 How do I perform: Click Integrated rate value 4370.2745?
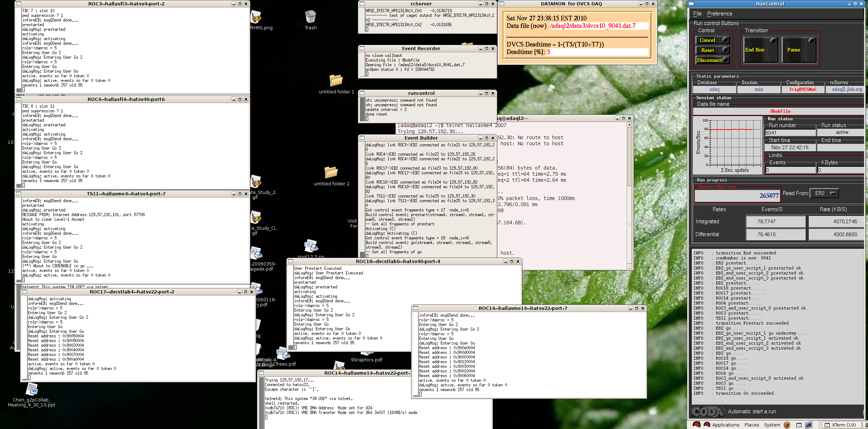[x=836, y=221]
